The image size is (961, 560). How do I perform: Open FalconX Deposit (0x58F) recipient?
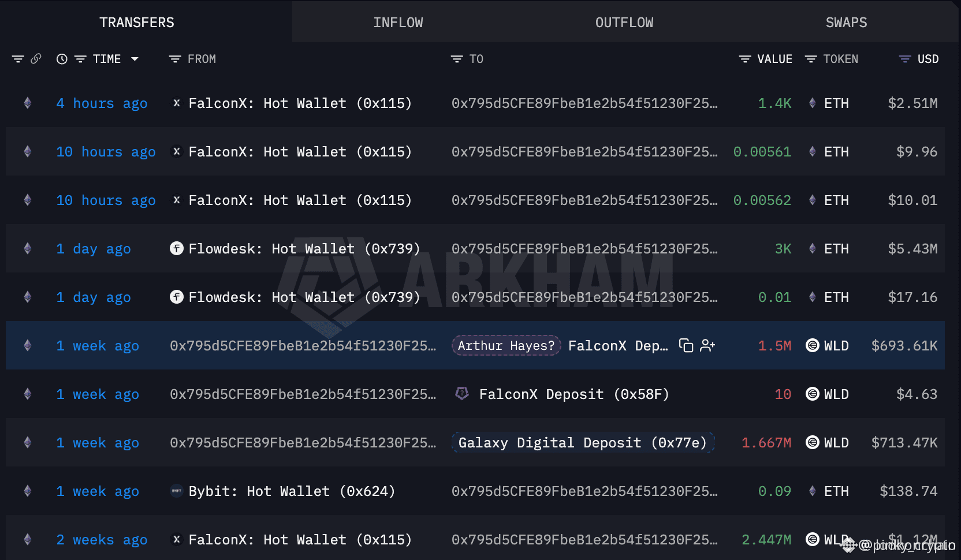click(x=574, y=394)
